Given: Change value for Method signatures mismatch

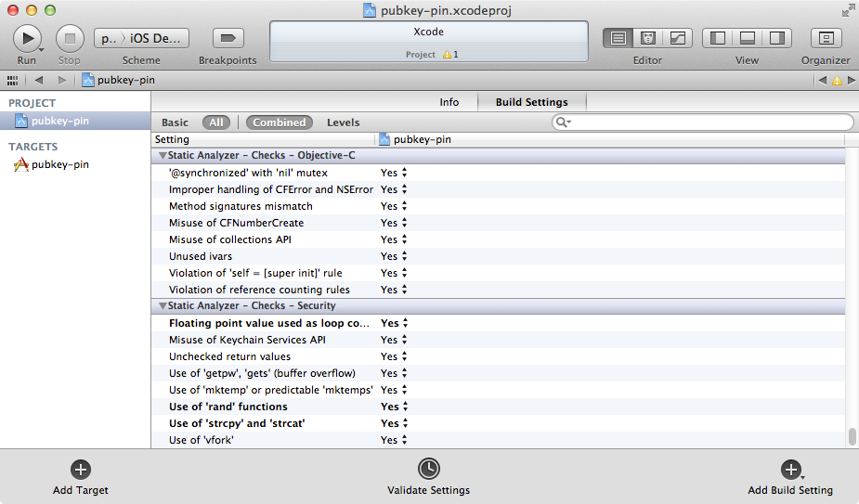Looking at the screenshot, I should [394, 206].
